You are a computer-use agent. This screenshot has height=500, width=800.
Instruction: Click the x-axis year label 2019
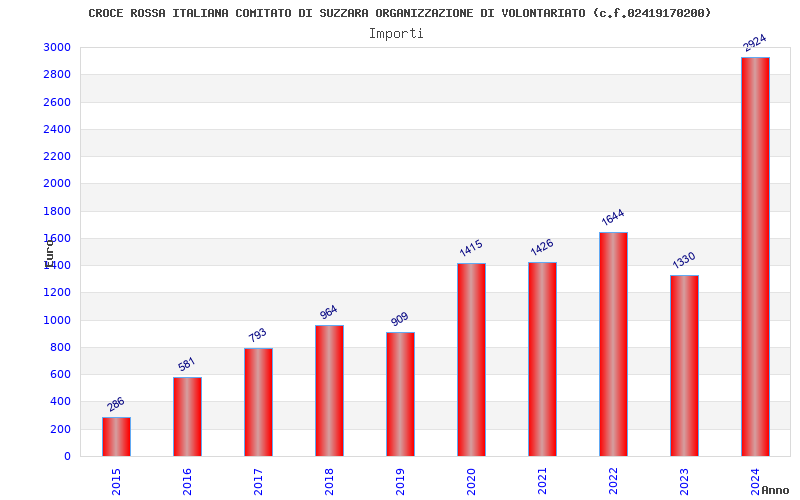point(400,482)
